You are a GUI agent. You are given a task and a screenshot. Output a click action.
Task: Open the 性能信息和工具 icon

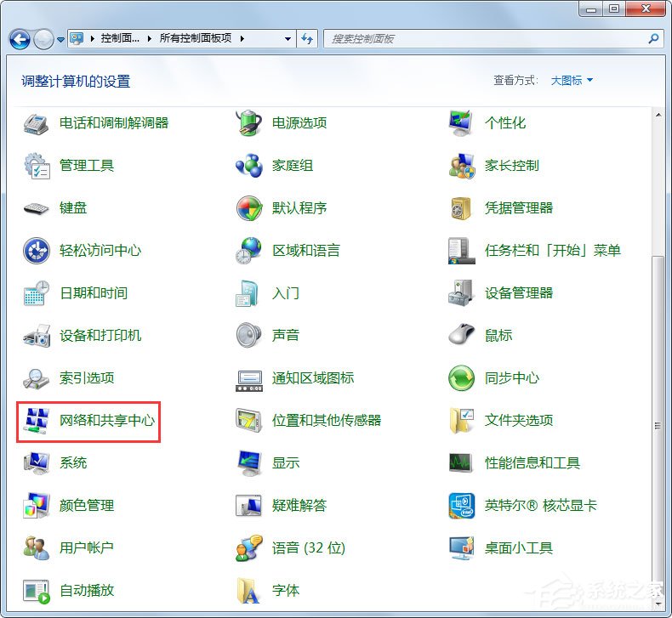[461, 462]
